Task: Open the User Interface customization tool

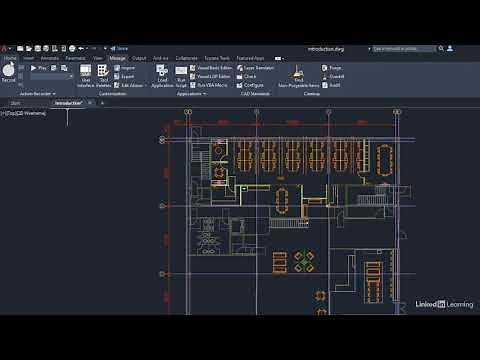Action: pos(86,76)
